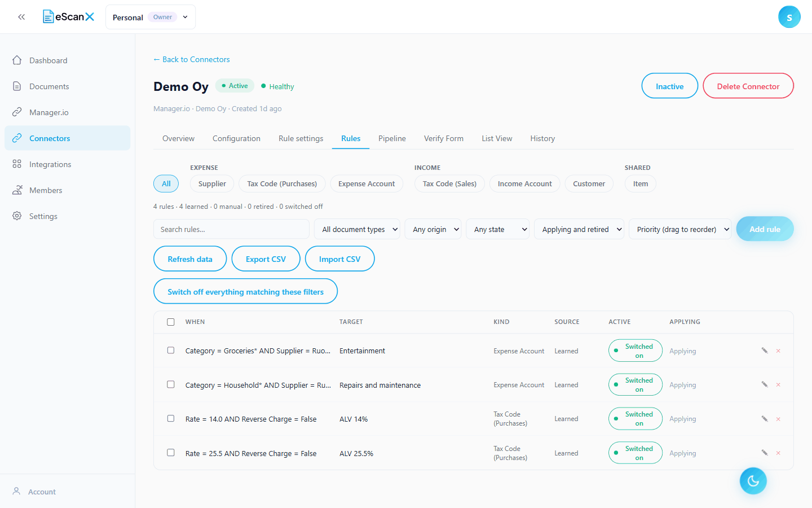Check the Groceries category rule checkbox
The height and width of the screenshot is (508, 812).
coord(171,350)
